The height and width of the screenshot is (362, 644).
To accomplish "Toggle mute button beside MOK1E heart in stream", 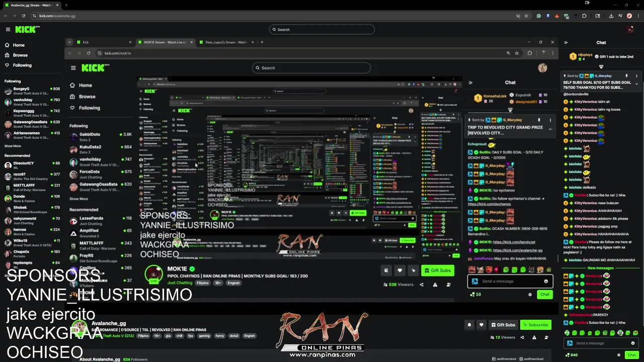I will click(386, 270).
